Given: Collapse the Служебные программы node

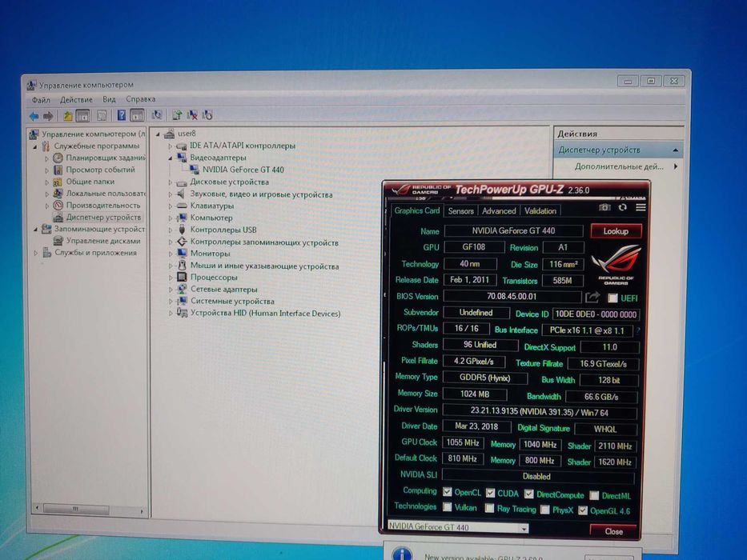Looking at the screenshot, I should pos(34,146).
